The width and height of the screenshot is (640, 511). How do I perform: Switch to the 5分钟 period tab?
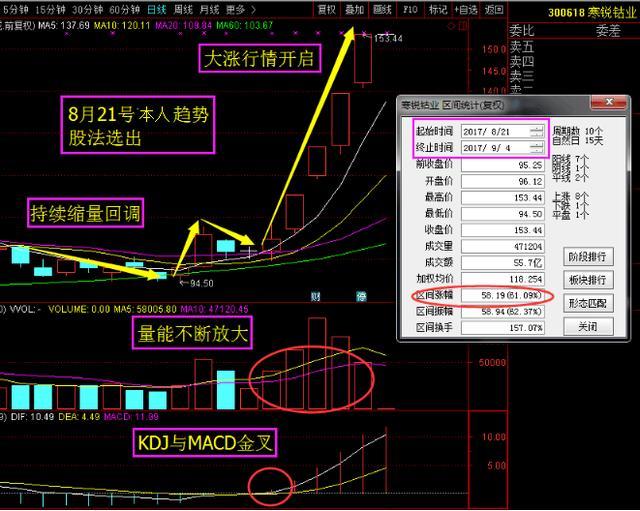[x=15, y=8]
